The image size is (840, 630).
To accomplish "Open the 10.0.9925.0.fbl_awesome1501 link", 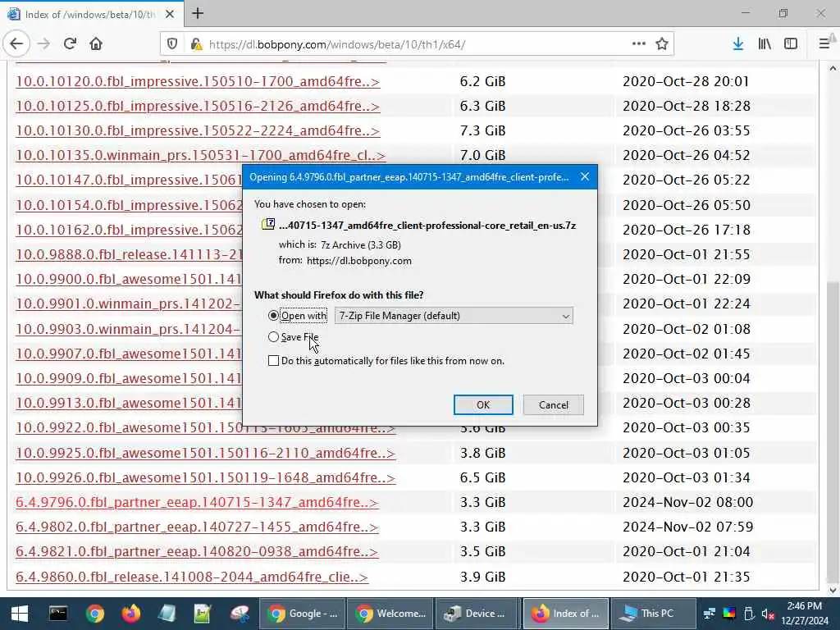I will (x=205, y=453).
